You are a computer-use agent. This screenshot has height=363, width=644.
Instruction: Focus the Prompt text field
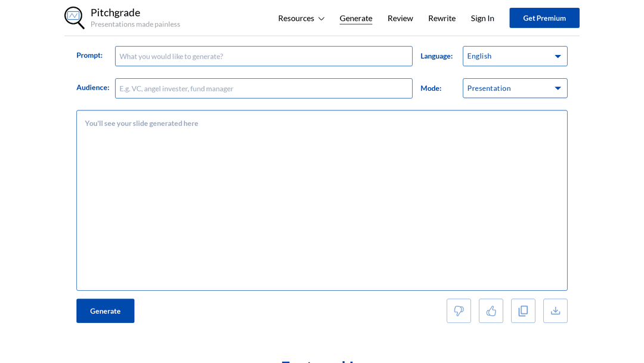(x=264, y=56)
